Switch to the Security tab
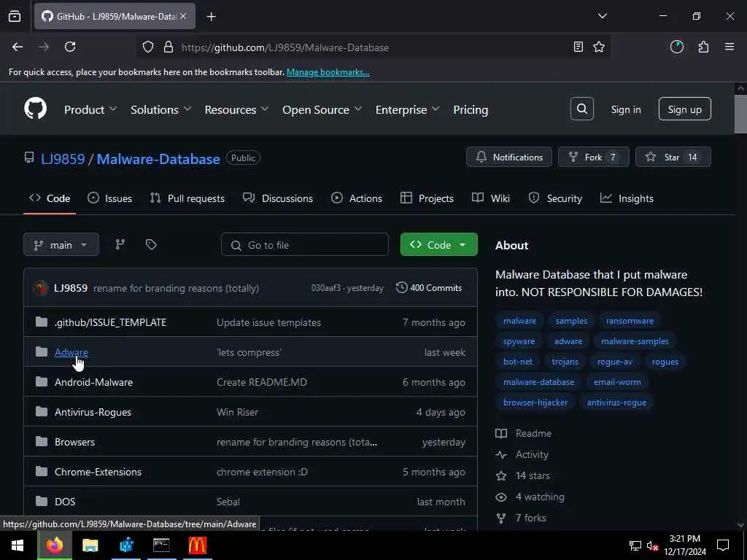Viewport: 747px width, 560px height. pos(555,198)
